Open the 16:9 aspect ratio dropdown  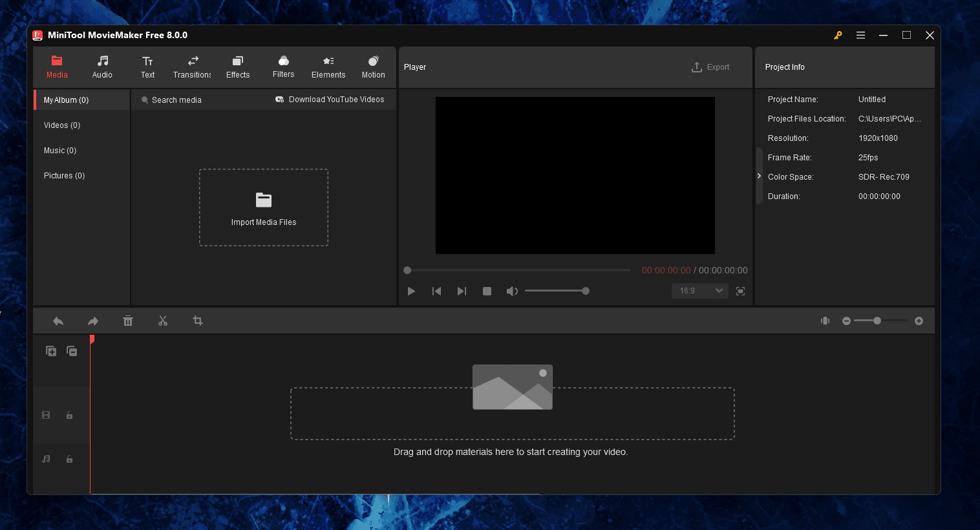coord(699,291)
